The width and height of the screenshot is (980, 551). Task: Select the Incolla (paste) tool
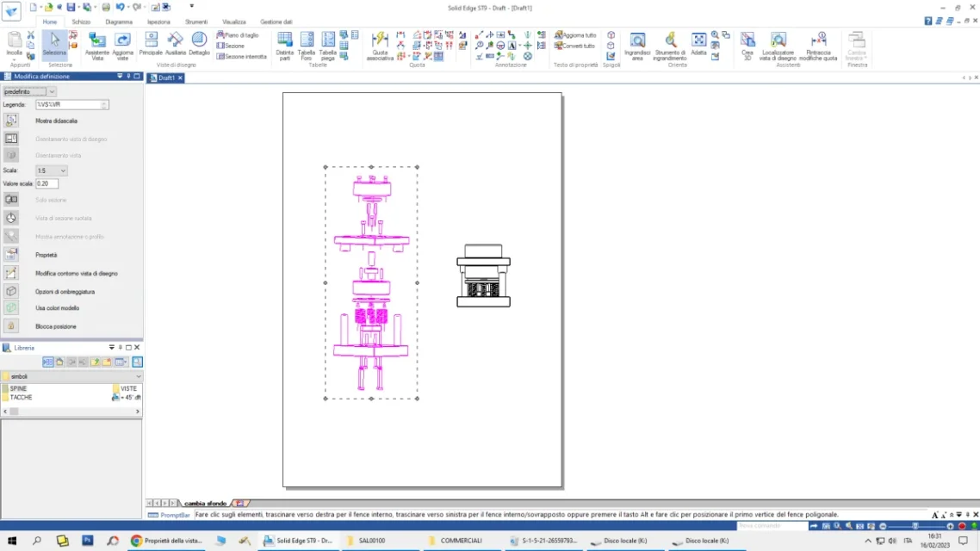(x=15, y=45)
